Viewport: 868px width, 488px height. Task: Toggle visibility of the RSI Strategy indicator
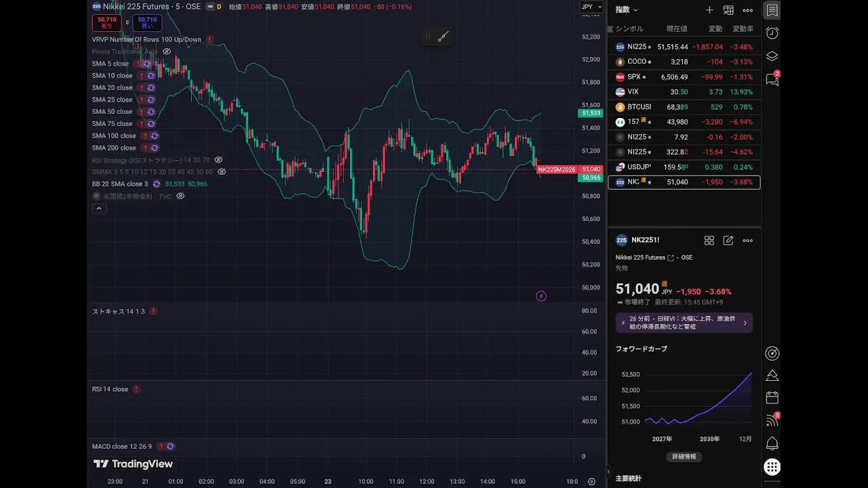(x=218, y=160)
